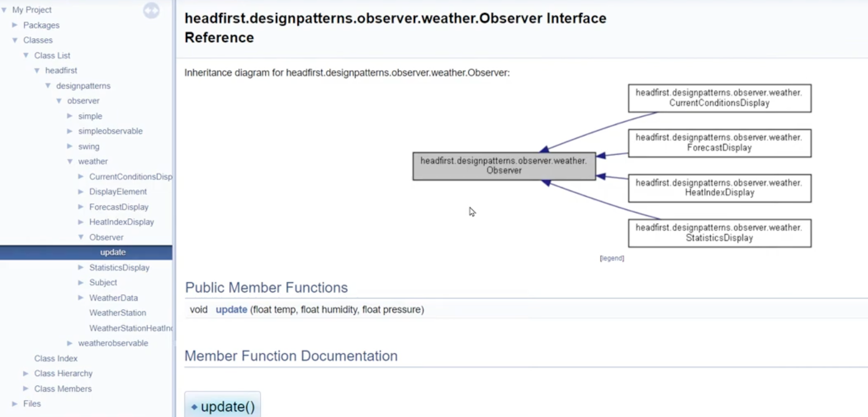
Task: Click ForecastDisplay box in diagram
Action: tap(719, 143)
